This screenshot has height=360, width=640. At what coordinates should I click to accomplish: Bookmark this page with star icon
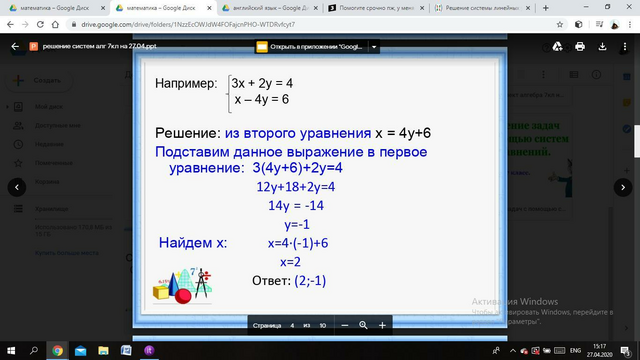560,24
